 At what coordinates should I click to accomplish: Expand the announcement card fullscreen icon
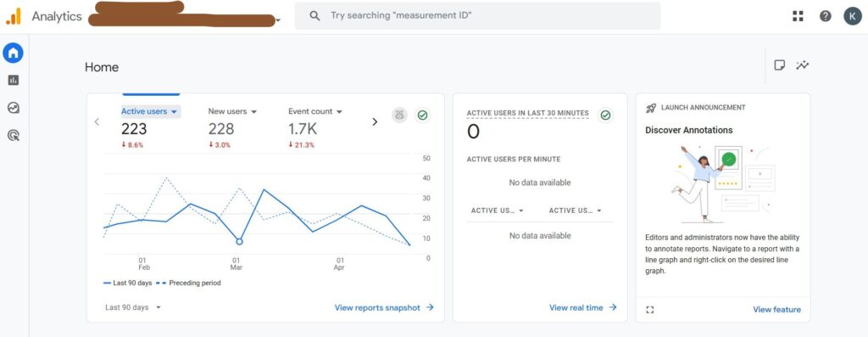650,310
